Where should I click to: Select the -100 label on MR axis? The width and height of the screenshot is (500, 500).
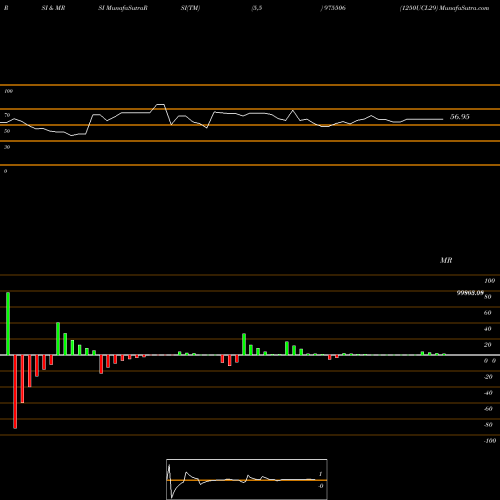click(x=490, y=441)
